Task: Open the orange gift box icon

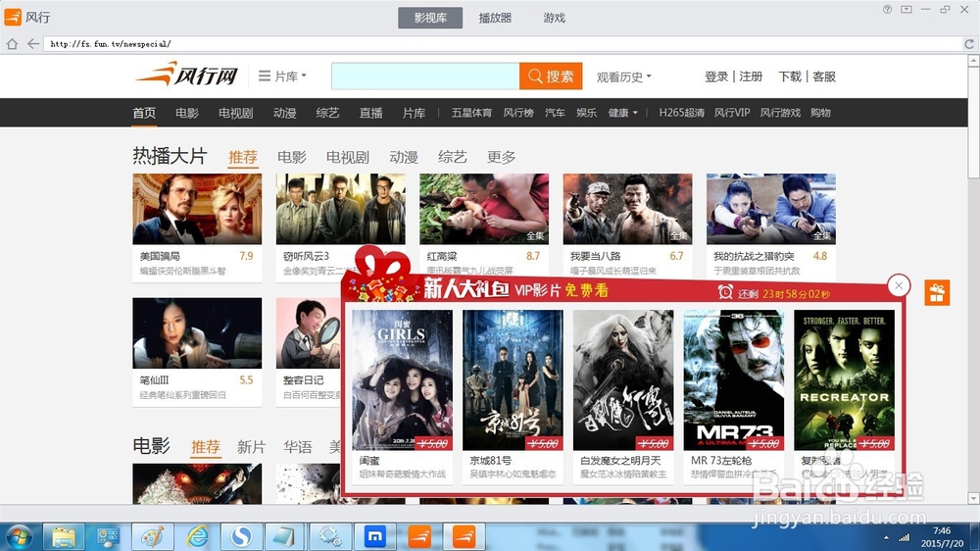Action: coord(937,293)
